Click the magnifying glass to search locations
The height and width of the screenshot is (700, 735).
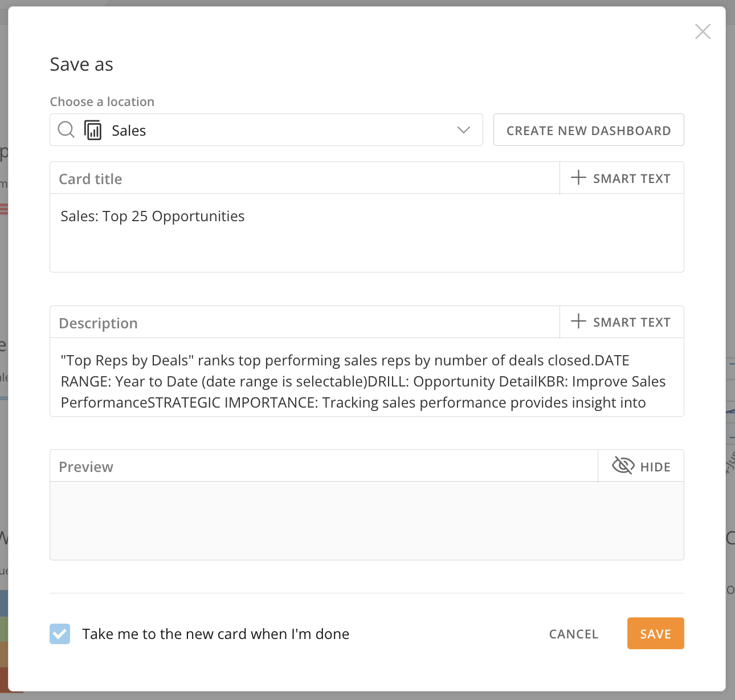[x=66, y=130]
